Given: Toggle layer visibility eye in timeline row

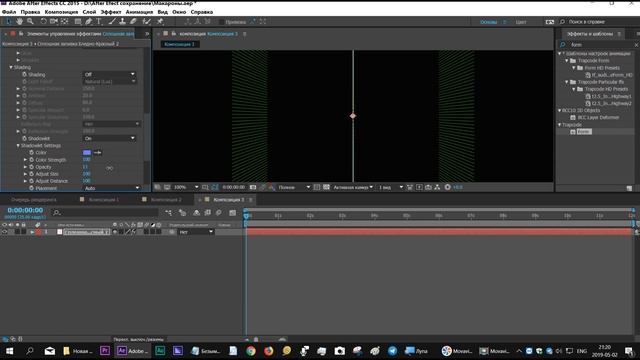Looking at the screenshot, I should click(x=4, y=232).
